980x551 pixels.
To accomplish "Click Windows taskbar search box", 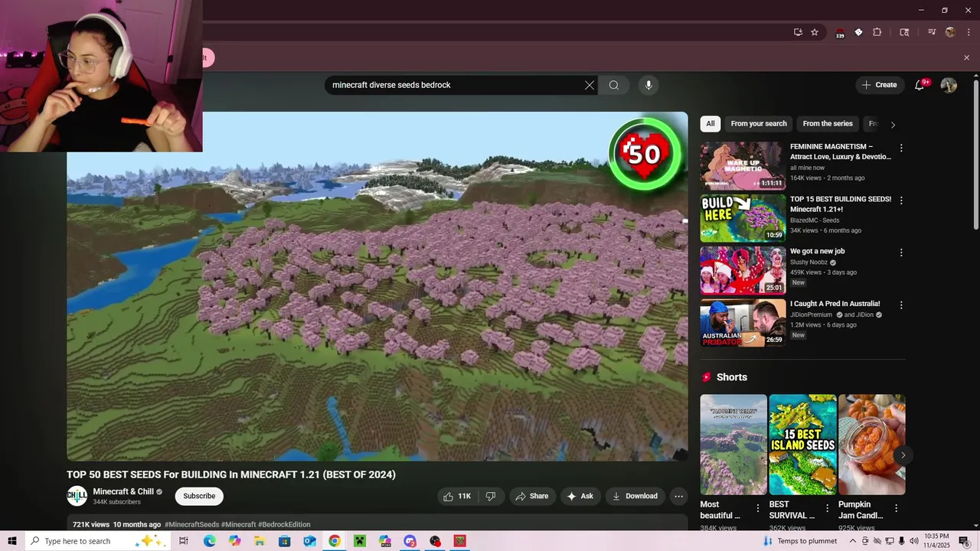I will click(x=97, y=541).
